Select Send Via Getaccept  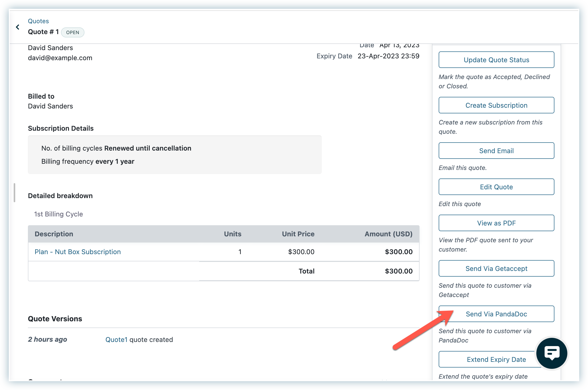(496, 269)
